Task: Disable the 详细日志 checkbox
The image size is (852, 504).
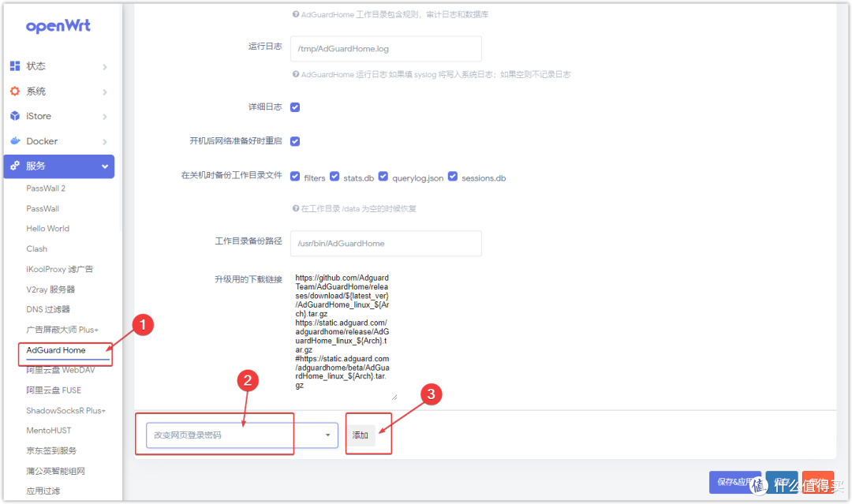Action: pyautogui.click(x=295, y=106)
